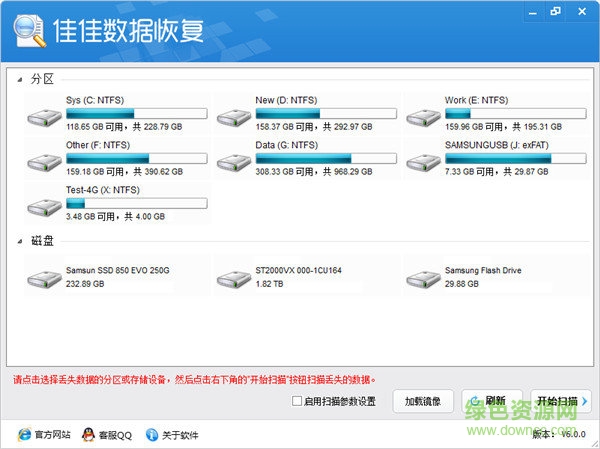600x449 pixels.
Task: Select the New (D: NTFS) drive icon
Action: coord(234,117)
